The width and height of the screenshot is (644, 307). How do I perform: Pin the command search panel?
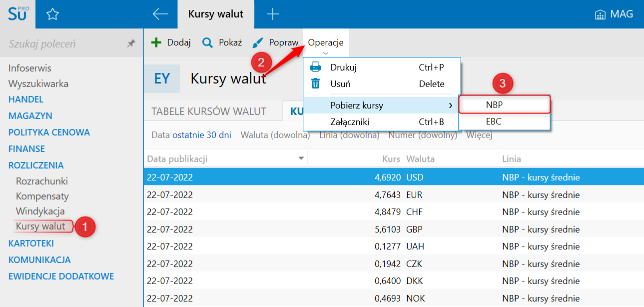[x=131, y=44]
